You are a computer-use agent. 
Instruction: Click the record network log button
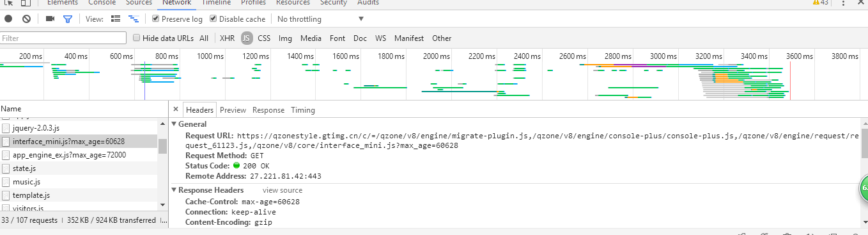tap(8, 19)
